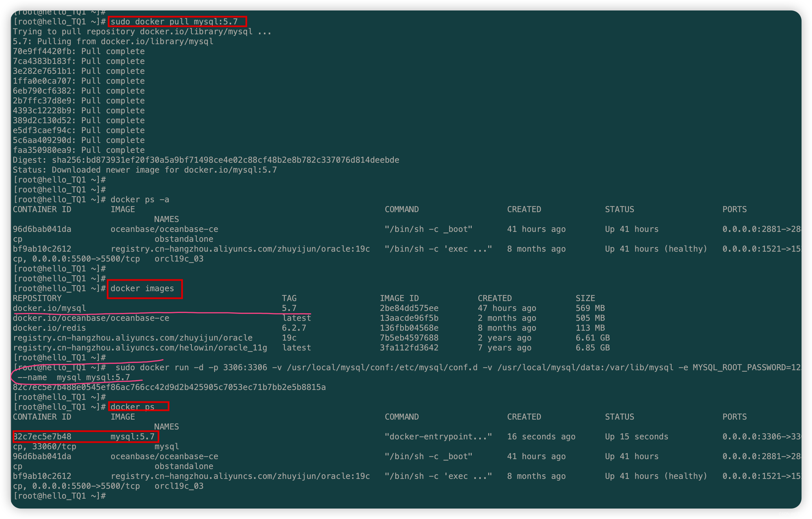Select the Up 15 seconds status text
Viewport: 812px width, 519px height.
636,436
